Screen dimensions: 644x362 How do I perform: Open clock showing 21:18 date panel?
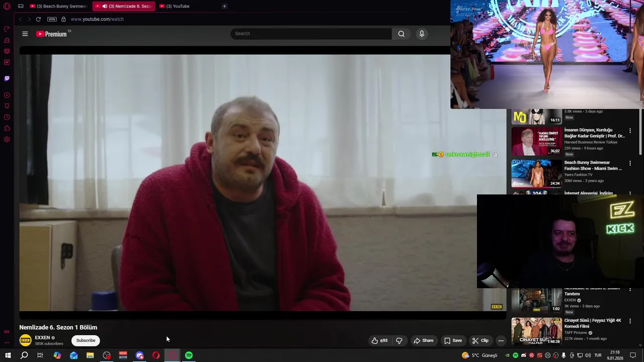[615, 355]
